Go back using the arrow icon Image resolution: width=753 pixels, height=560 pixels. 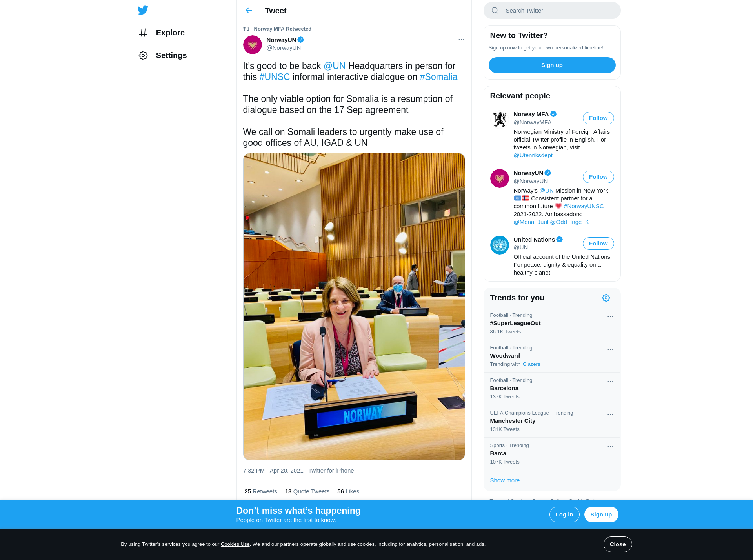(249, 11)
